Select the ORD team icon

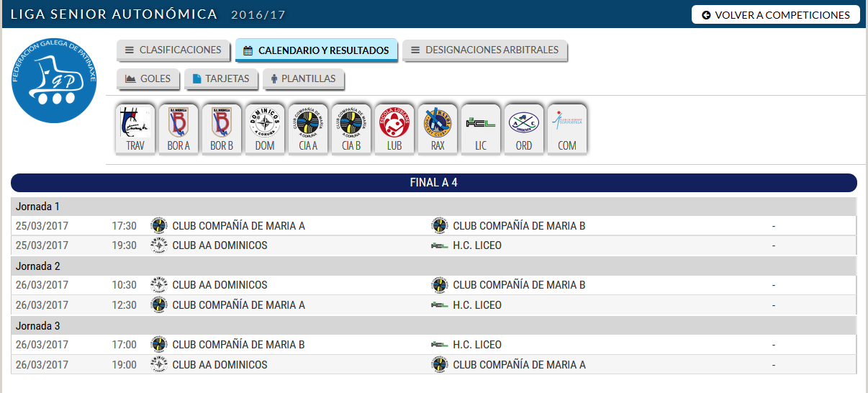[x=524, y=129]
